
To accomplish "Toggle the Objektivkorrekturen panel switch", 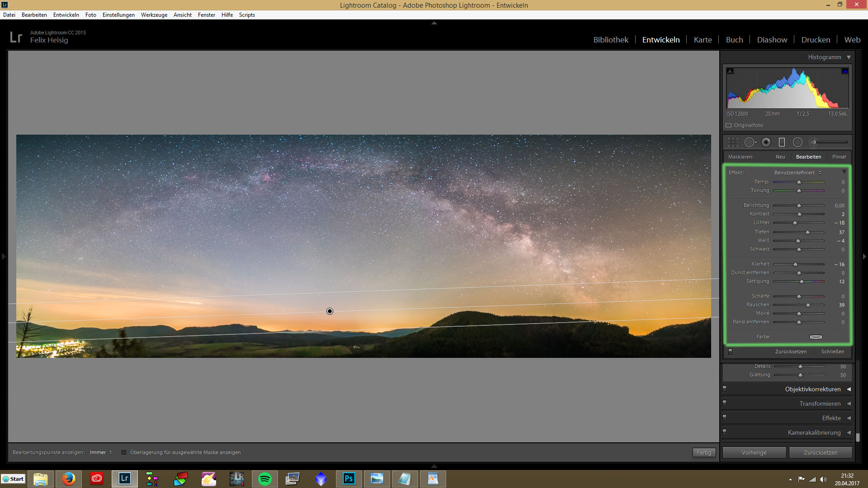I will point(724,389).
